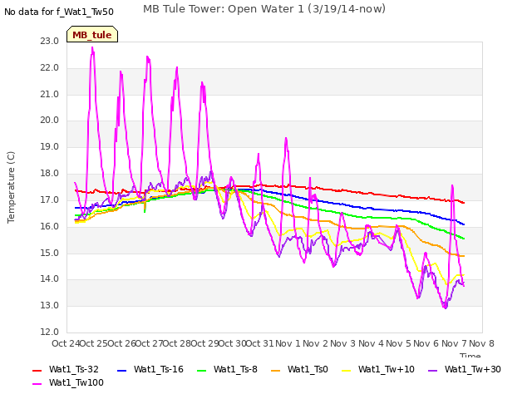This screenshot has width=532, height=399.
Task: Click the red Wat1_Ts-32 legend swatch
Action: 37,371
